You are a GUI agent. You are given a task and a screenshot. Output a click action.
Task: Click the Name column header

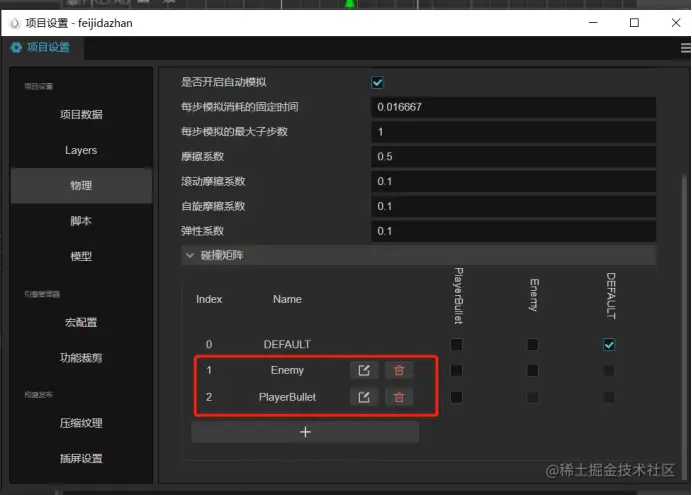click(287, 299)
